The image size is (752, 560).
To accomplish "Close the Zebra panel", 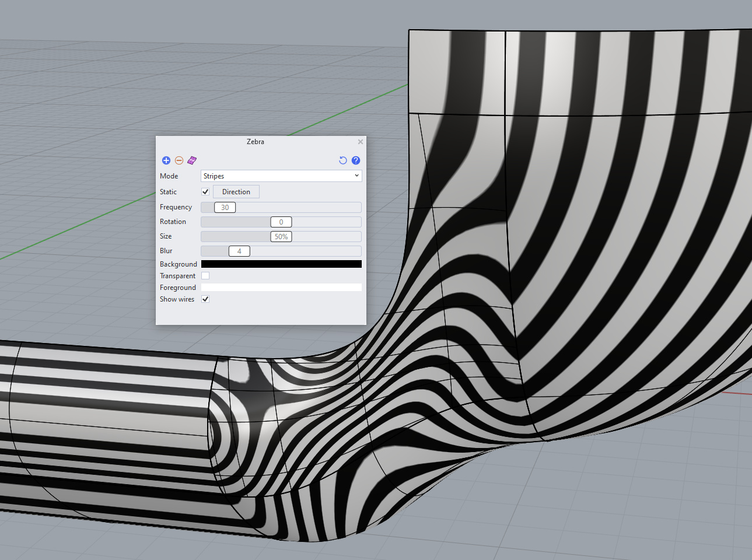I will pos(361,142).
